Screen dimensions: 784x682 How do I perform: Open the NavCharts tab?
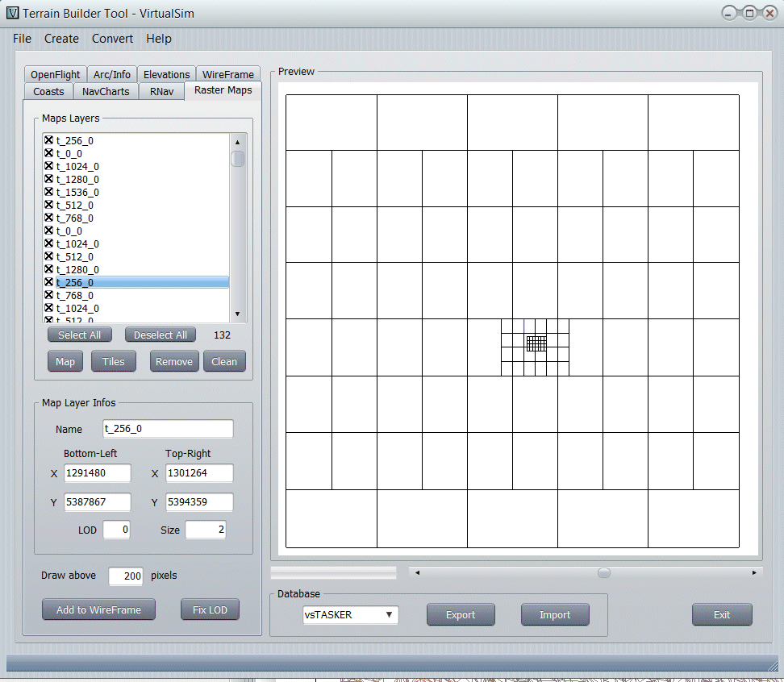click(x=106, y=91)
